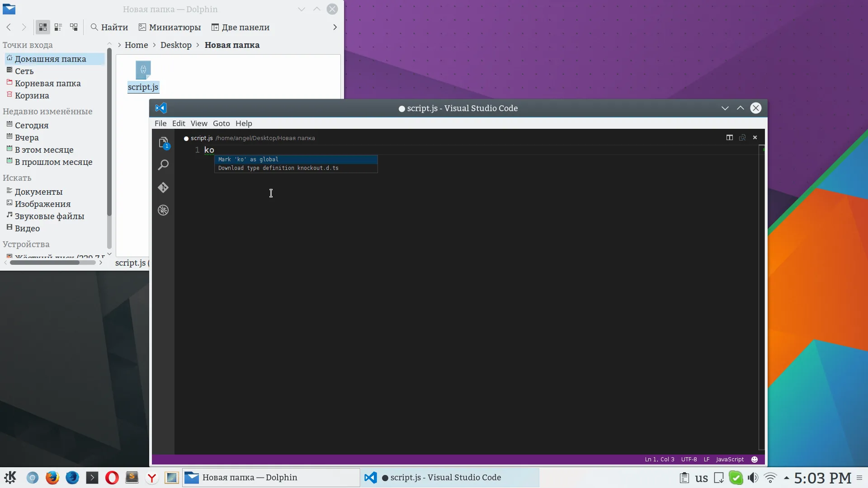Click Desktop in Dolphin breadcrumb path
868x488 pixels.
coord(176,45)
